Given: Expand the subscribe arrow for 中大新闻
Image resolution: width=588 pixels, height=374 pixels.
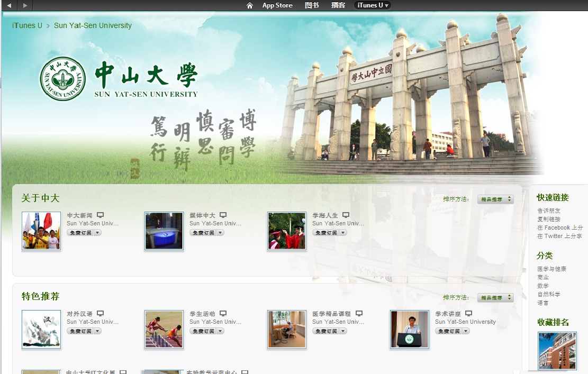Looking at the screenshot, I should pos(97,233).
